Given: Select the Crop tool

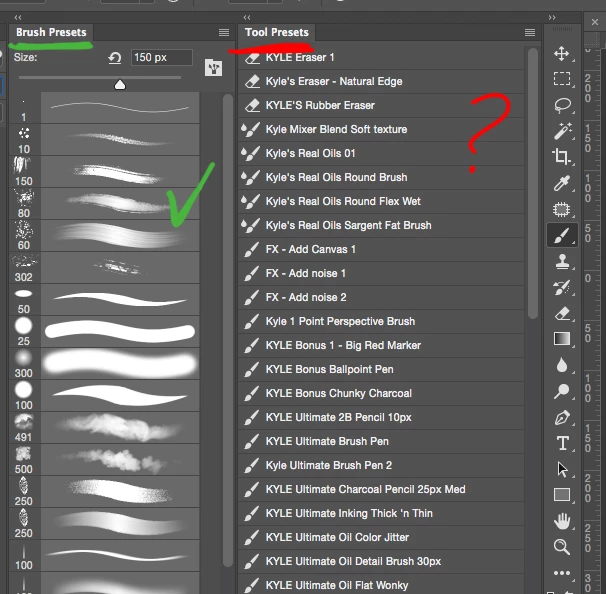Looking at the screenshot, I should (562, 157).
